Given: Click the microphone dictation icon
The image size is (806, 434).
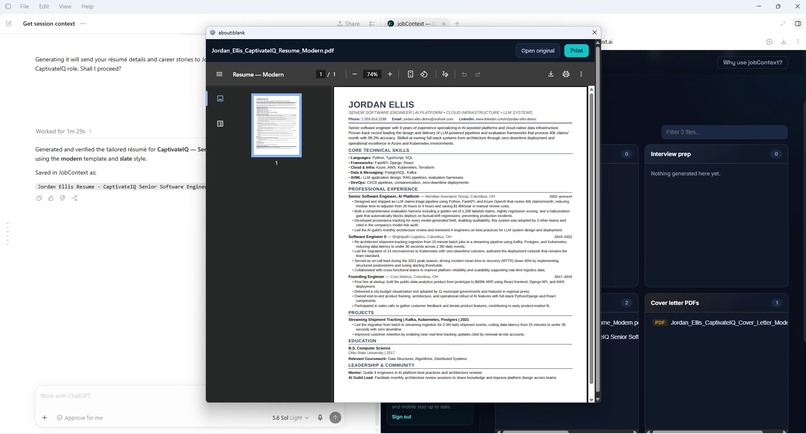Looking at the screenshot, I should pos(320,418).
